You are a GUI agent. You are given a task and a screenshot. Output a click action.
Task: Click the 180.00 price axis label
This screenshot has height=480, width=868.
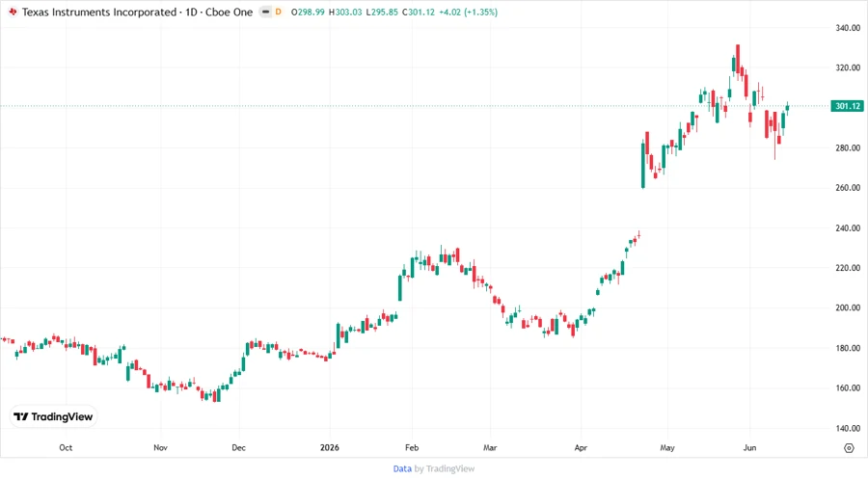848,348
